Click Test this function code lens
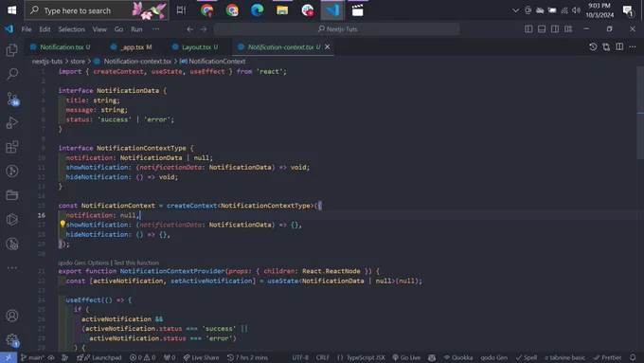644x363 pixels. [136, 263]
